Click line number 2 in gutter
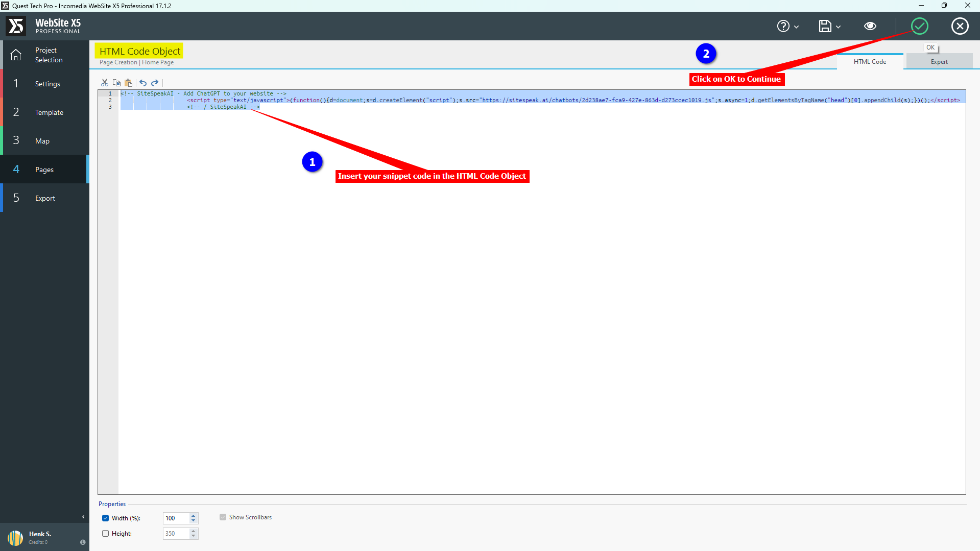980x551 pixels. [110, 100]
